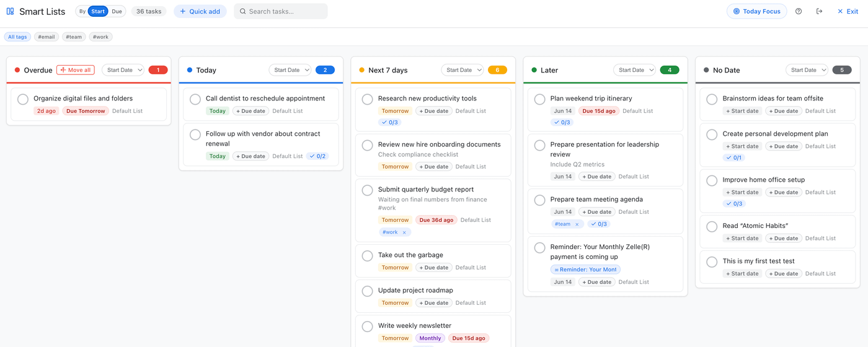Image resolution: width=868 pixels, height=347 pixels.
Task: Check off Follow up with vendor task
Action: 195,134
